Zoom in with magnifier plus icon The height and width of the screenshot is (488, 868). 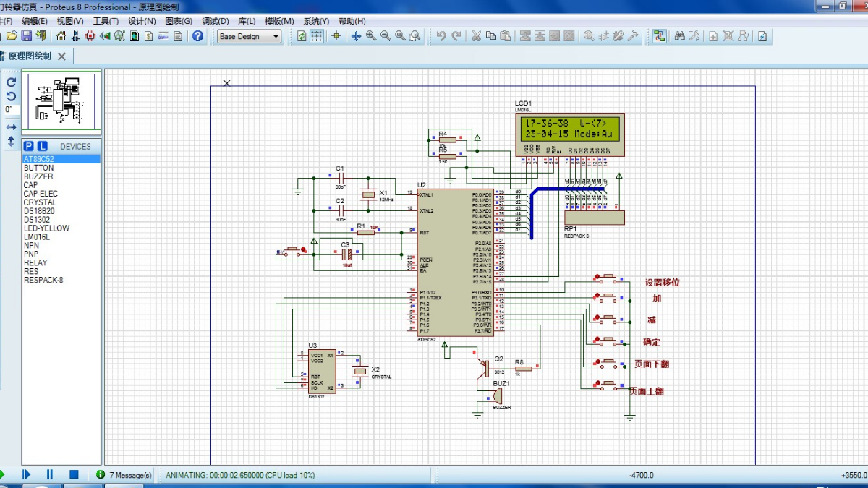click(370, 36)
